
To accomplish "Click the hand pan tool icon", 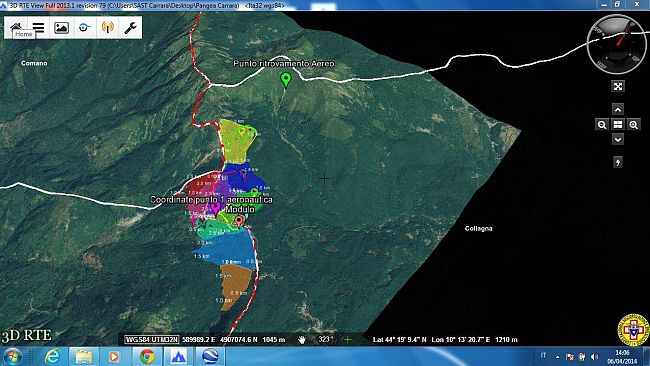I will [x=302, y=339].
